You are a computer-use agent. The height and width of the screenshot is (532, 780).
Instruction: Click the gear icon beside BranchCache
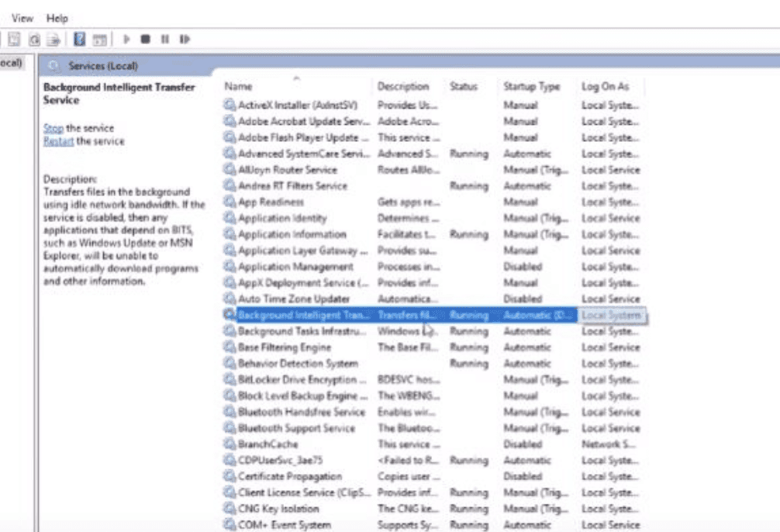click(x=230, y=444)
